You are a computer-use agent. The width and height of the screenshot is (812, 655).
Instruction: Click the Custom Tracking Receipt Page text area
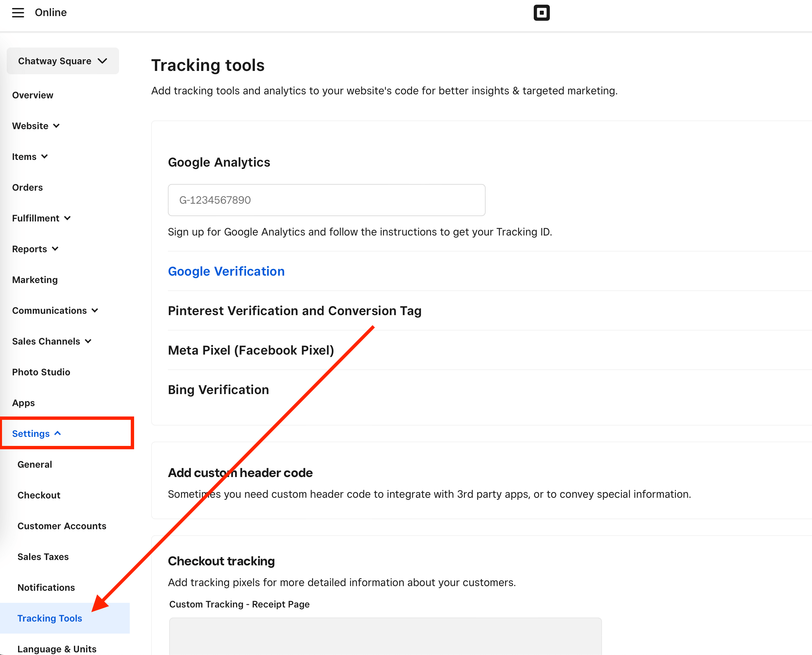click(385, 636)
